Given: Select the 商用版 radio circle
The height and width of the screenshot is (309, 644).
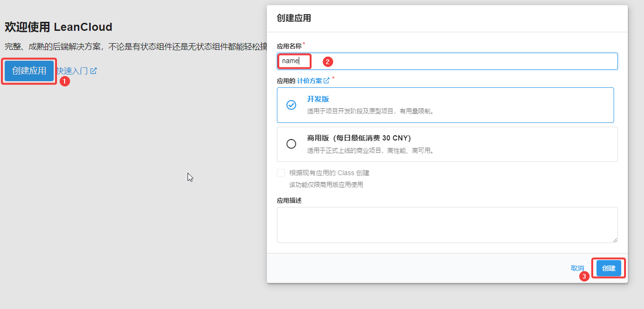Looking at the screenshot, I should pos(291,144).
